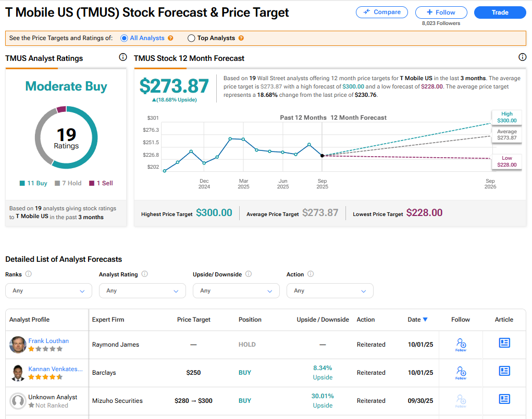532x419 pixels.
Task: Sort by Date column arrow
Action: [x=425, y=320]
